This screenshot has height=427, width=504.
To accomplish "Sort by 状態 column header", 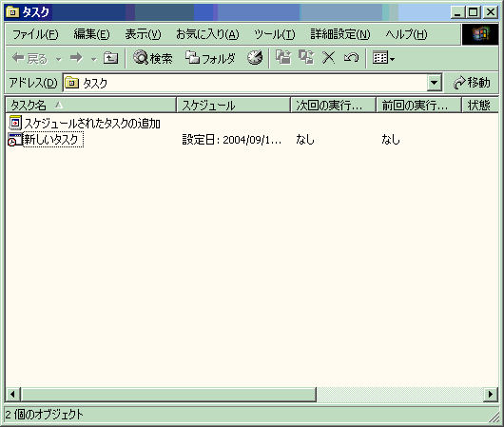I will pyautogui.click(x=480, y=106).
